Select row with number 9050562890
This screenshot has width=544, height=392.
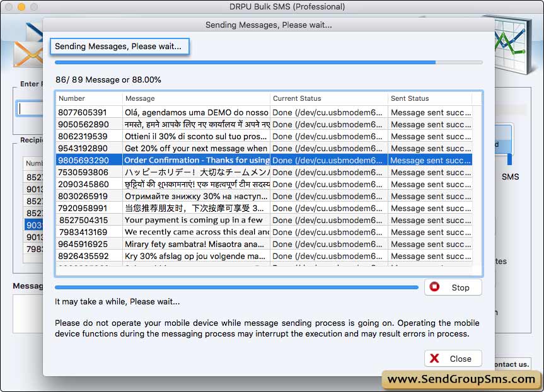[x=264, y=124]
